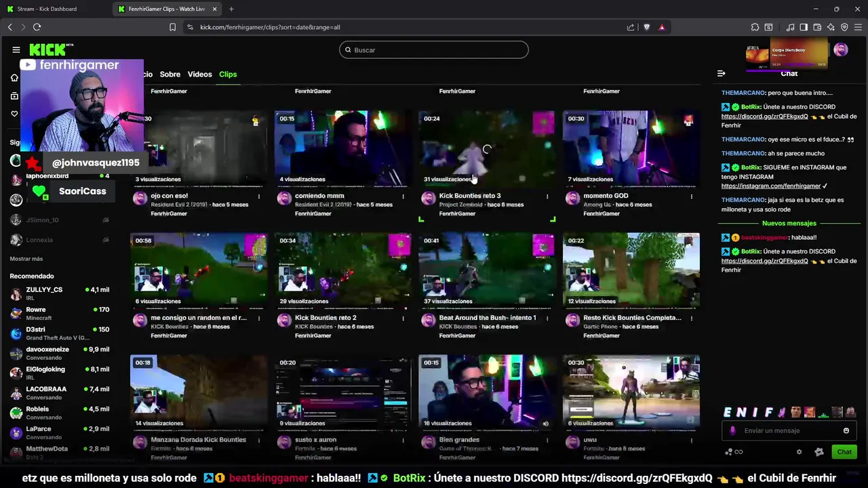868x488 pixels.
Task: Click the share icon in the address bar
Action: point(631,27)
